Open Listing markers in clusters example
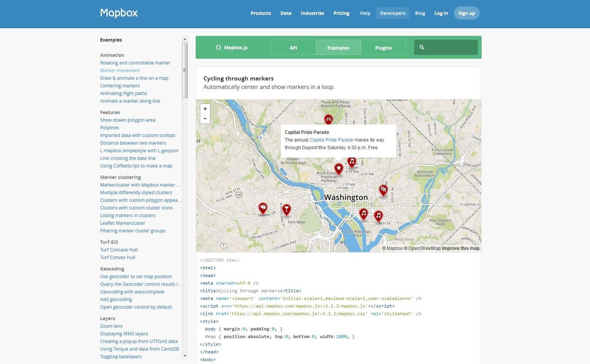The width and height of the screenshot is (590, 364). point(128,216)
